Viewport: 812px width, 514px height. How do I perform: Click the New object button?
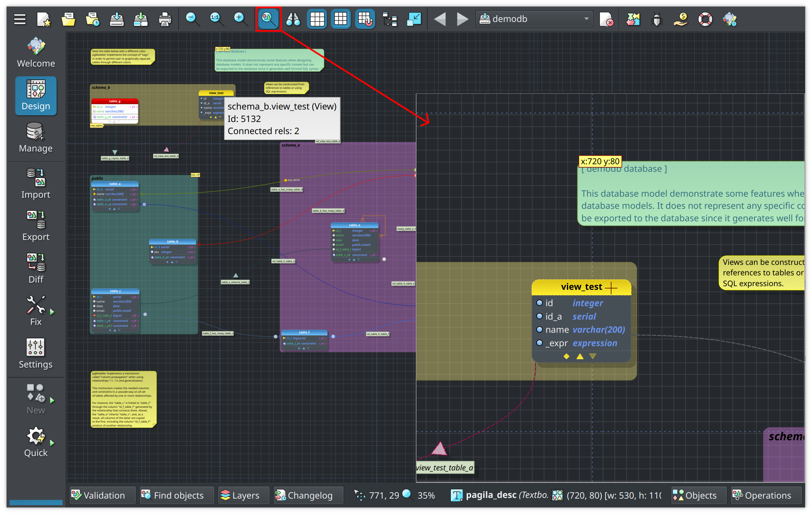[35, 399]
